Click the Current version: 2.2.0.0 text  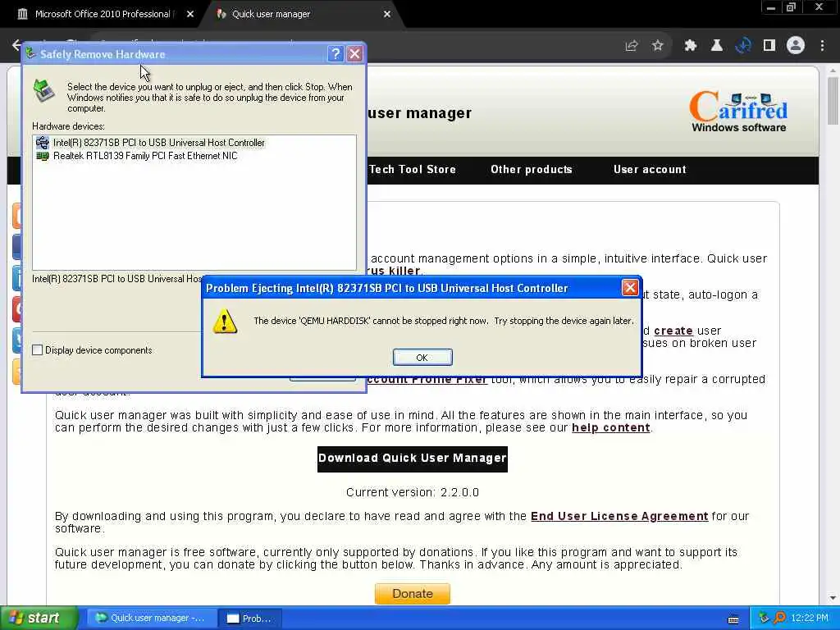pyautogui.click(x=413, y=492)
